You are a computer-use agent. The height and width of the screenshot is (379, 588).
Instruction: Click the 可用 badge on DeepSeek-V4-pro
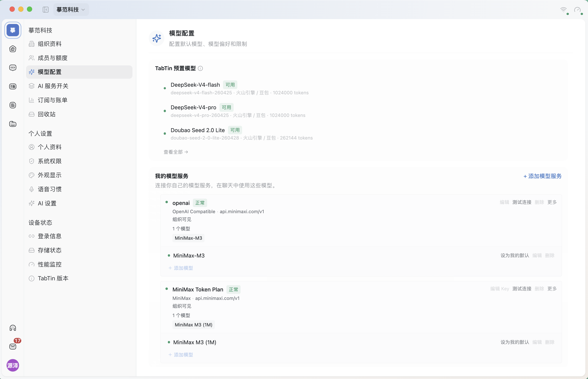pyautogui.click(x=226, y=107)
